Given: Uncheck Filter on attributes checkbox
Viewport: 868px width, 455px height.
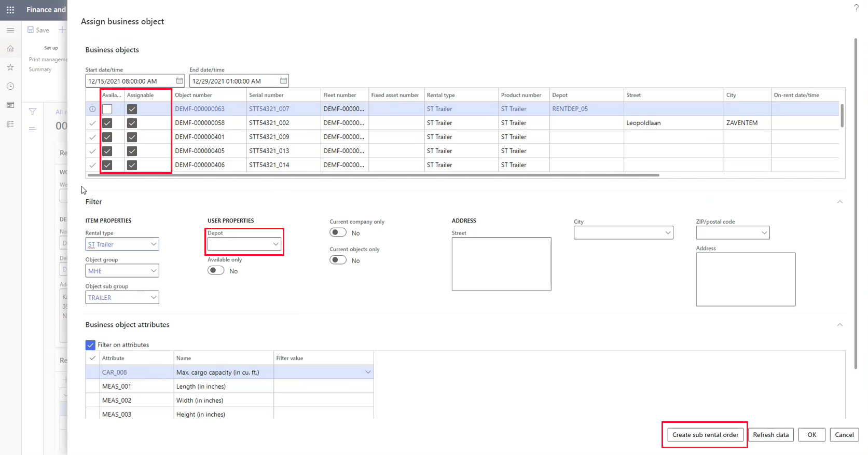Looking at the screenshot, I should [x=90, y=345].
